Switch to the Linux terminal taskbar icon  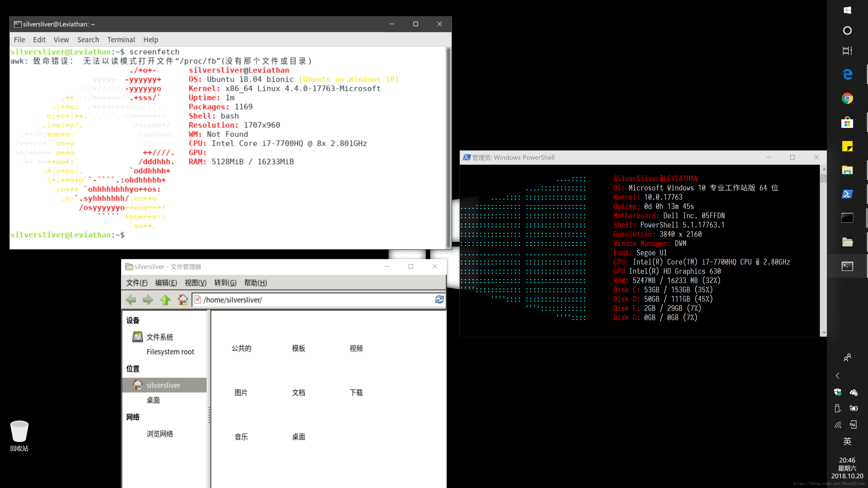[847, 266]
